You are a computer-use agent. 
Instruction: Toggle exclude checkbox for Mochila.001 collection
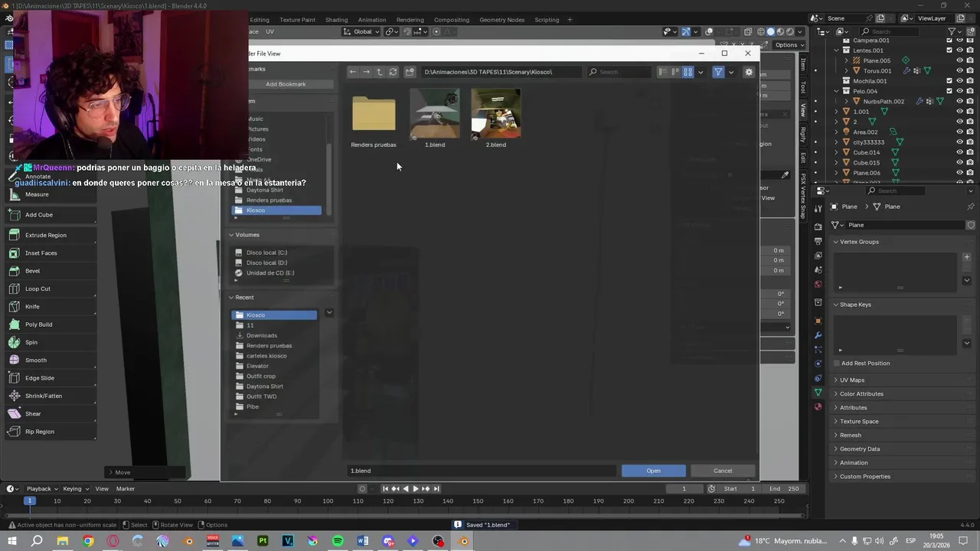949,81
